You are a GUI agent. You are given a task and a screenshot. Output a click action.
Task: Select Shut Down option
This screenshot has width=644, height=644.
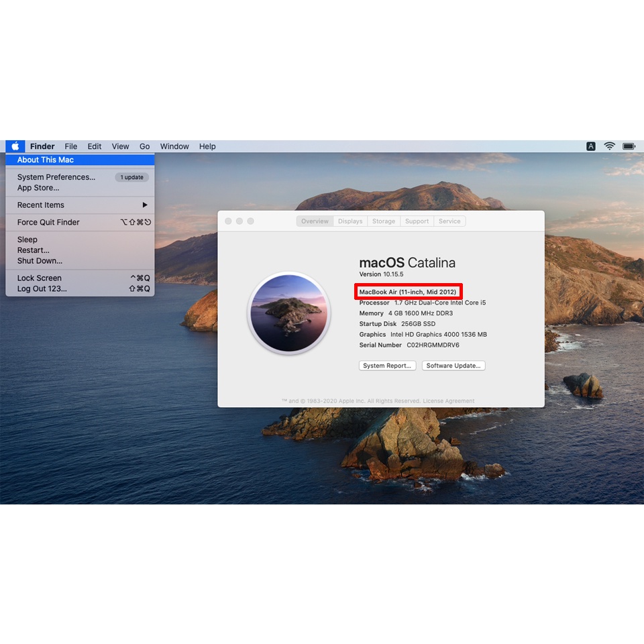click(x=40, y=261)
